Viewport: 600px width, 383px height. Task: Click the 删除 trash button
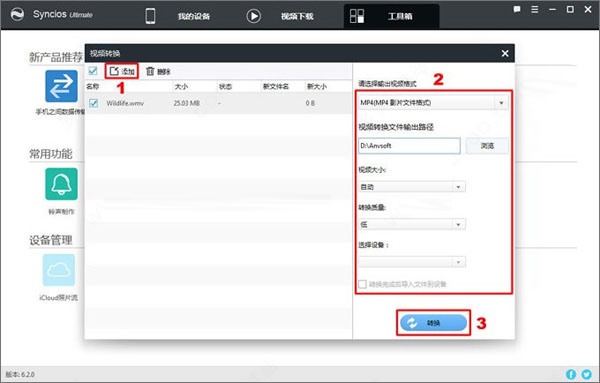pos(158,71)
